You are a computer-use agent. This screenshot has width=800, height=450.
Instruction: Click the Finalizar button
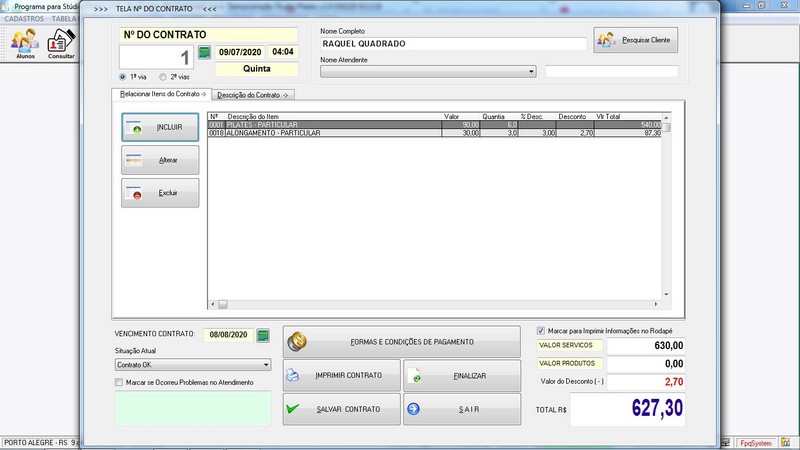click(462, 376)
